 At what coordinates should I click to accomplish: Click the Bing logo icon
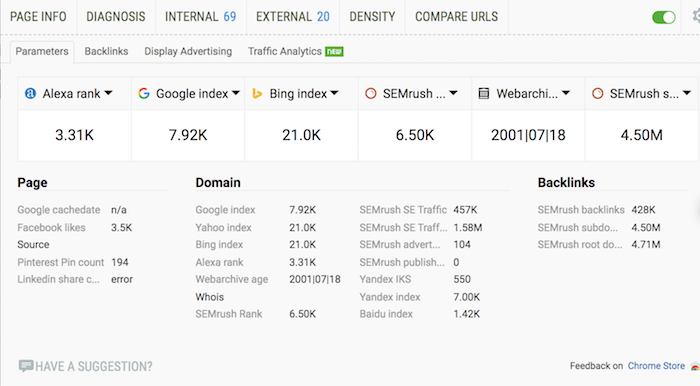click(257, 93)
